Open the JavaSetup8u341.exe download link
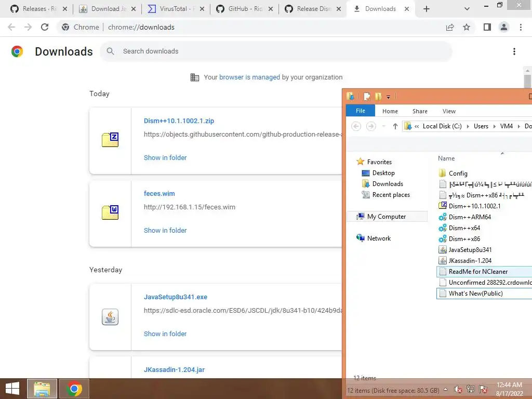 [176, 297]
